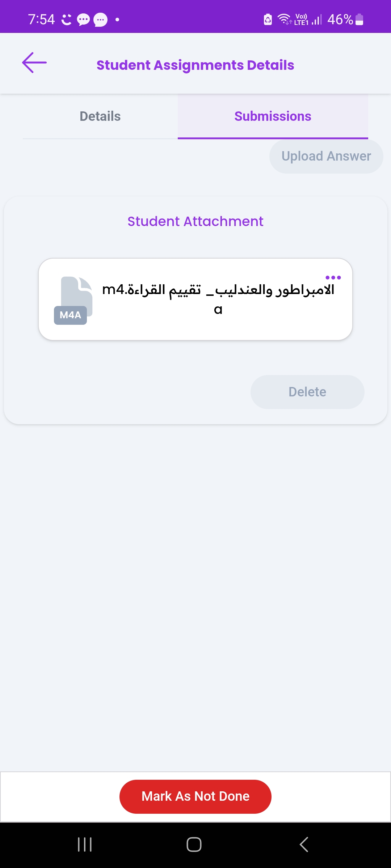This screenshot has height=868, width=391.
Task: Tap the red Mark As Not Done button
Action: tap(195, 796)
